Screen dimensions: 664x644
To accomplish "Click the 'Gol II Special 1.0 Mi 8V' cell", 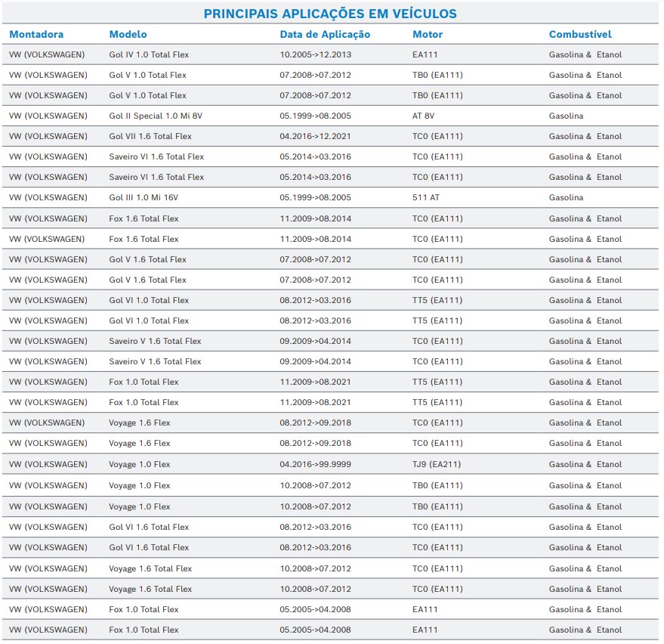I will 156,116.
